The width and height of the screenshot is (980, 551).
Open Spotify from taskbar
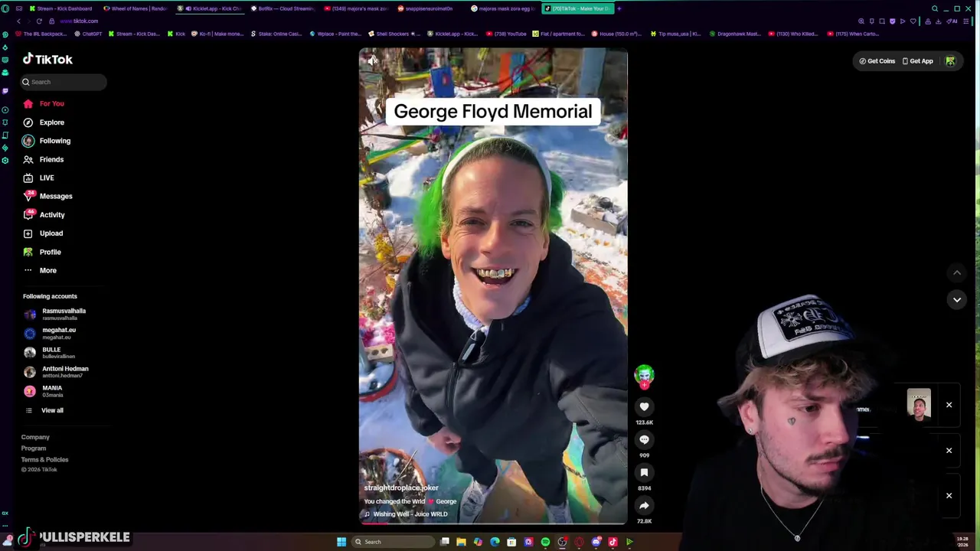coord(545,542)
